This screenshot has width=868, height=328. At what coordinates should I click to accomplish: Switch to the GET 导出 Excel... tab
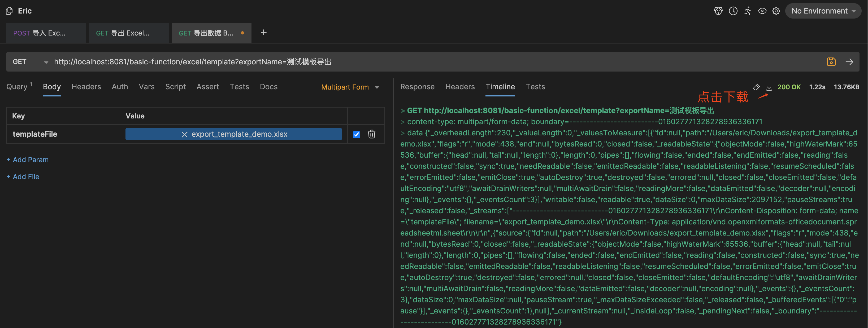129,33
